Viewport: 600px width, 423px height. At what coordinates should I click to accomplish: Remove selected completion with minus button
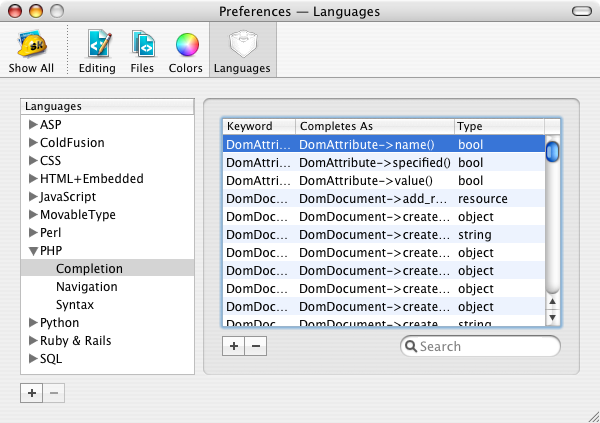pyautogui.click(x=255, y=346)
